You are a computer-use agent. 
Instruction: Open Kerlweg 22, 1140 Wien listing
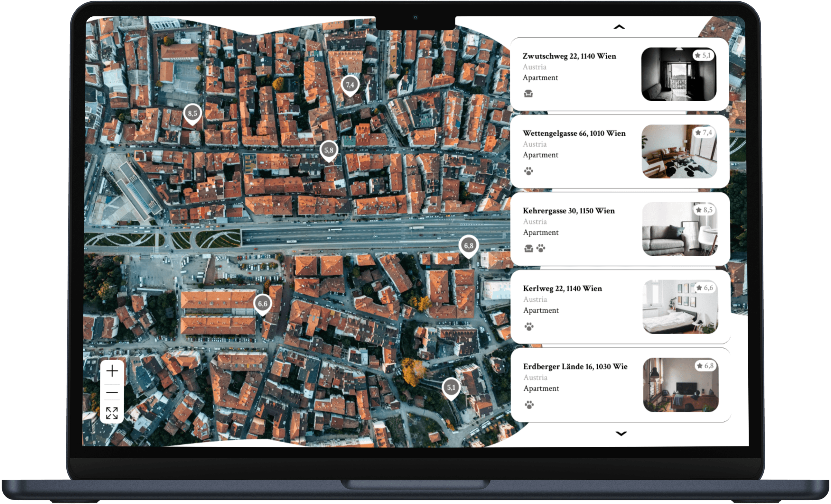click(x=562, y=289)
